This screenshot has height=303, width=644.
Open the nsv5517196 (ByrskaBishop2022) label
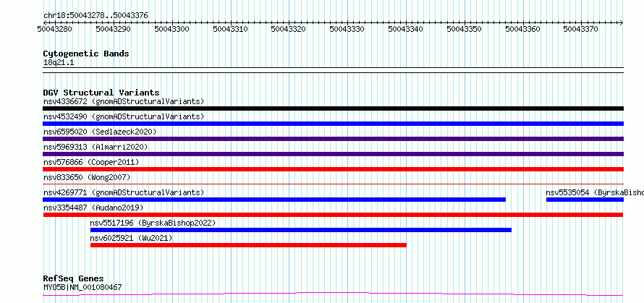pyautogui.click(x=153, y=223)
